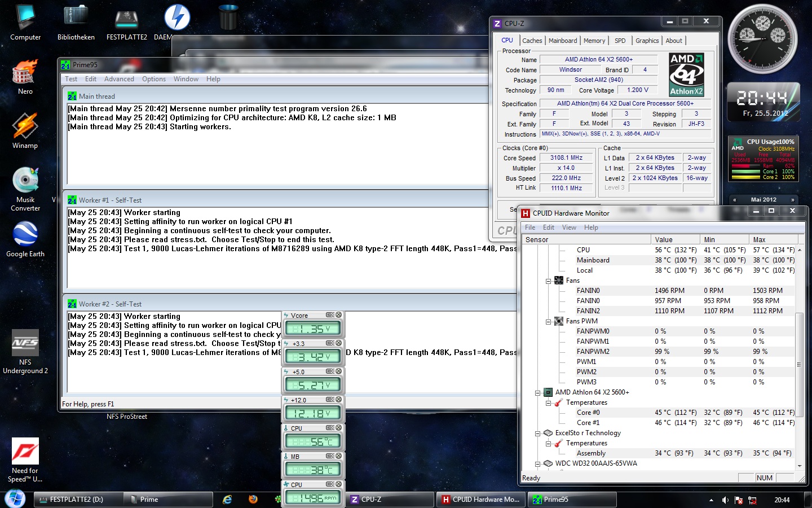Click the Min column header
Screen dimensions: 812x508
pos(724,239)
